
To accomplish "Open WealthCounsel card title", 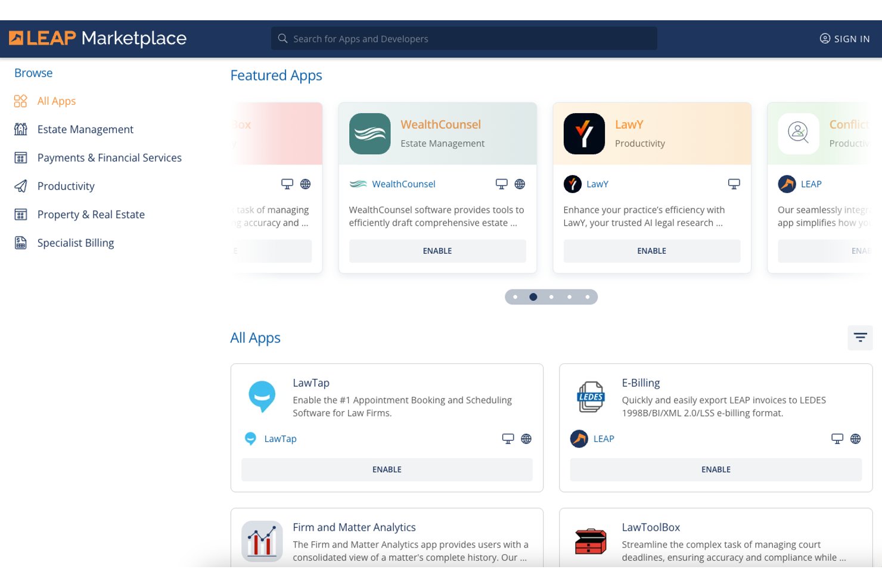I will click(440, 125).
